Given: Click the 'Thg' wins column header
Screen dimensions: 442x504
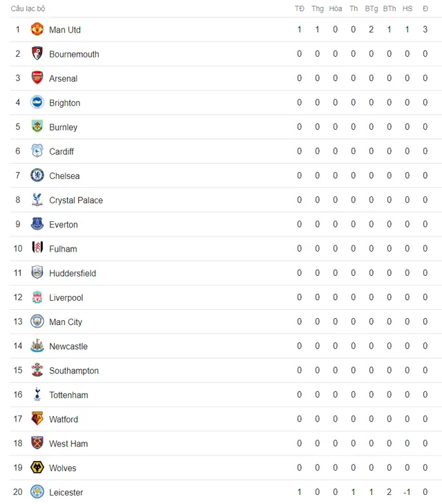Looking at the screenshot, I should click(318, 9).
